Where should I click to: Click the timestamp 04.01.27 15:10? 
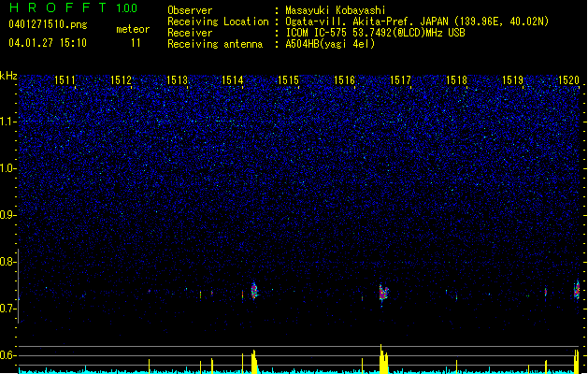48,43
